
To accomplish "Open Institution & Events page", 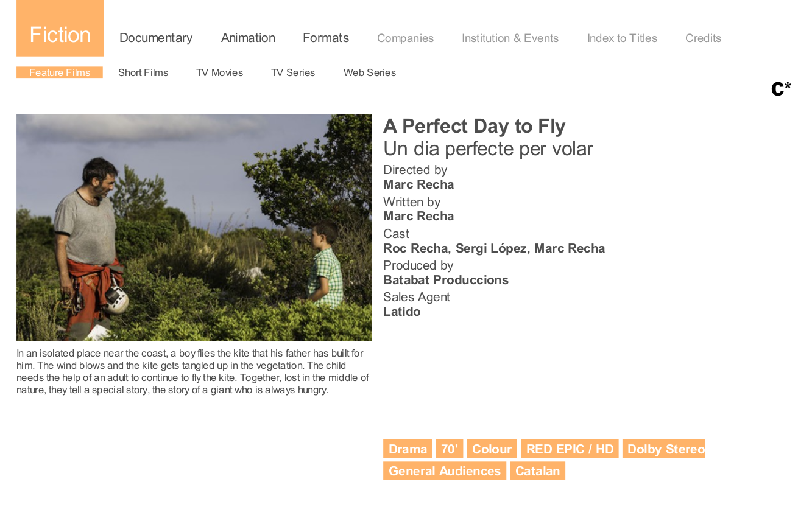I will (x=510, y=38).
